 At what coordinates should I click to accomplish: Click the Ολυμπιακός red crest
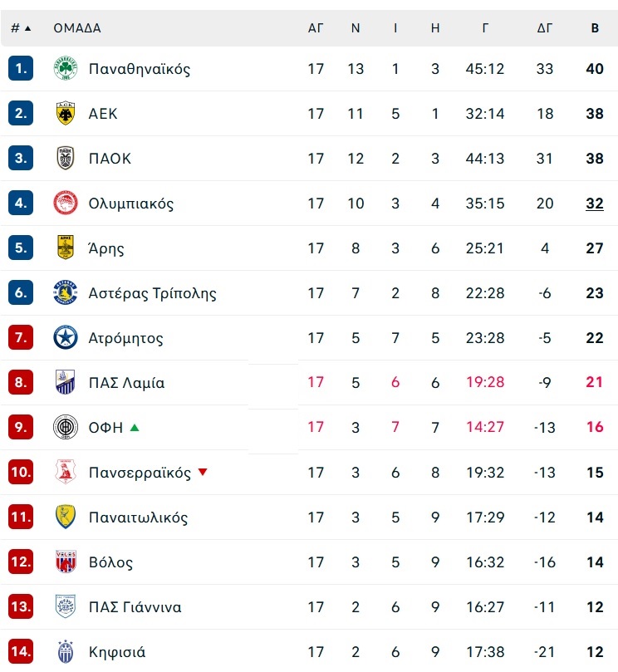[x=65, y=204]
